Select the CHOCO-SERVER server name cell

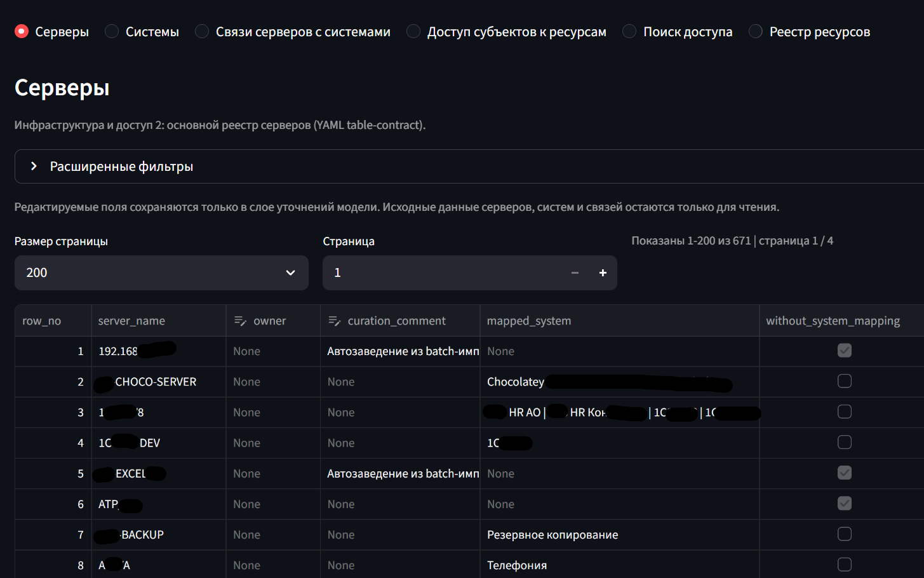coord(159,382)
